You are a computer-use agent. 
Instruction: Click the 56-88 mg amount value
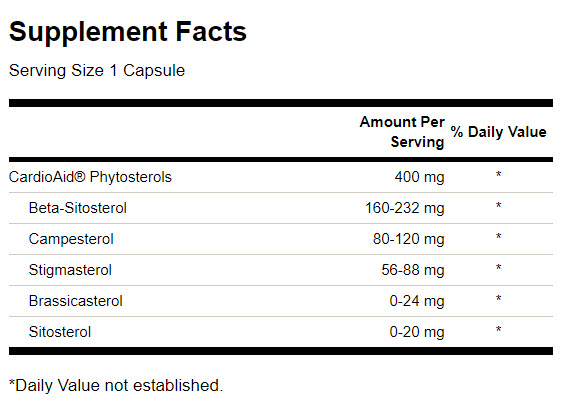click(413, 270)
